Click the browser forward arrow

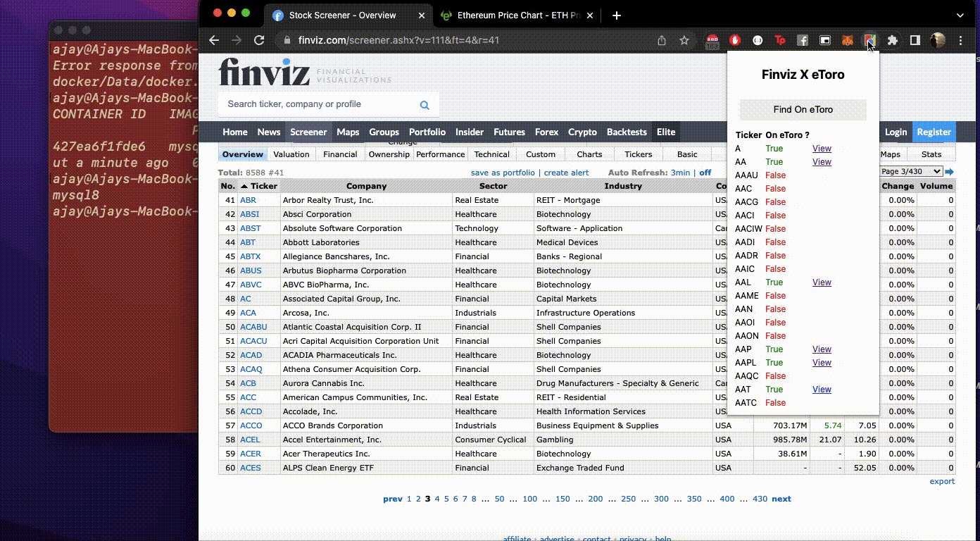click(237, 41)
